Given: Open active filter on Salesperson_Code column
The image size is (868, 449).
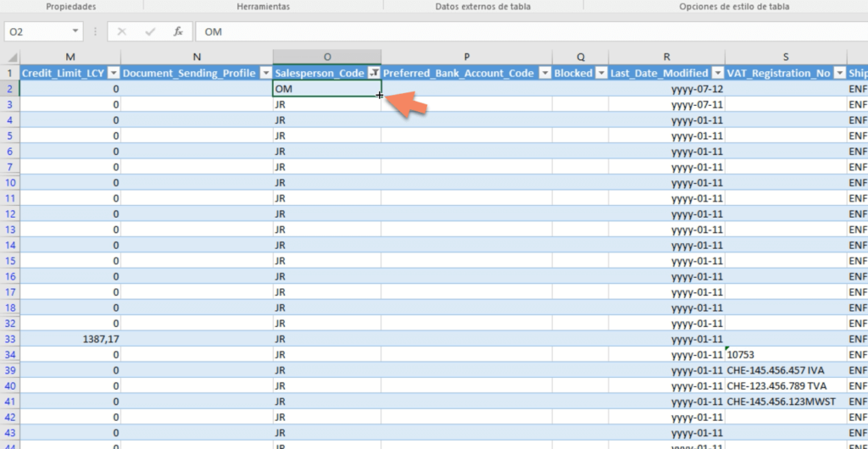Looking at the screenshot, I should 373,74.
